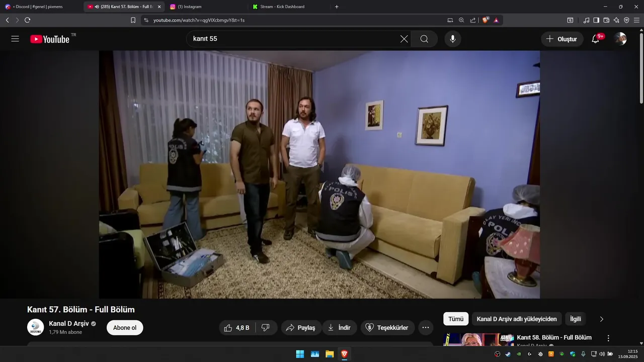Open a new browser tab

tap(337, 7)
